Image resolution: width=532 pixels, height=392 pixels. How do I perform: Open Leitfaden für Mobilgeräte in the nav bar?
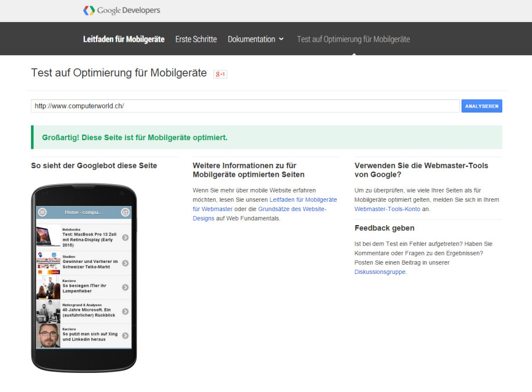point(124,40)
